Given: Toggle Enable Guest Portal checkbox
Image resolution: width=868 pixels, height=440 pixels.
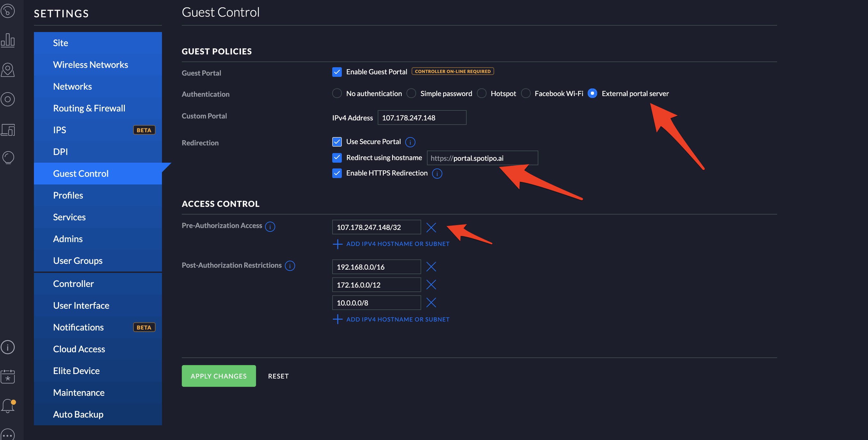Looking at the screenshot, I should pyautogui.click(x=337, y=72).
